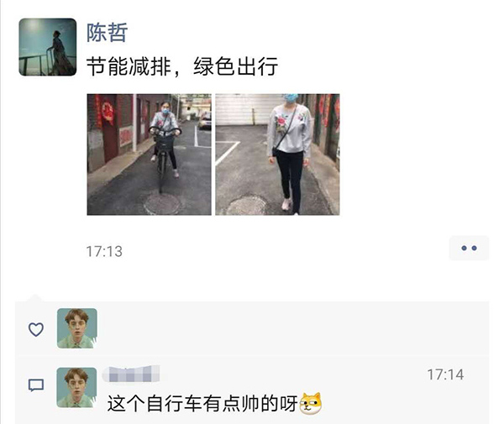504x424 pixels.
Task: Click the 17:13 post timestamp
Action: coord(104,252)
